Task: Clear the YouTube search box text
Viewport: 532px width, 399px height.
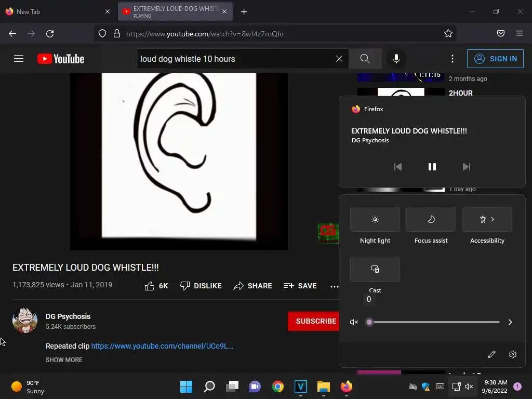Action: coord(339,59)
